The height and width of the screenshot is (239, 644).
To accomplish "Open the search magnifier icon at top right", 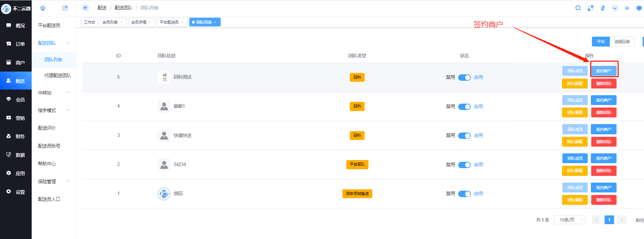I will [x=578, y=8].
